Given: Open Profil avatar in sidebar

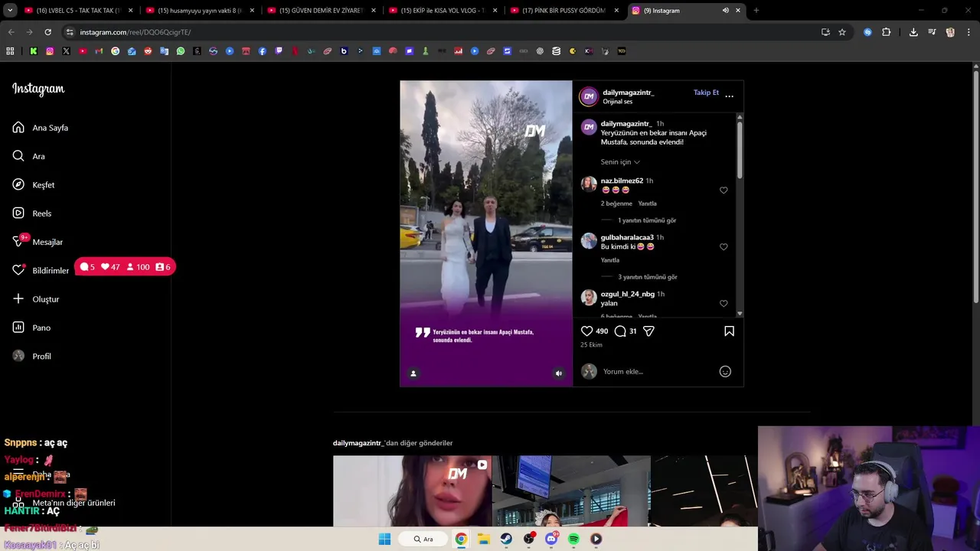Looking at the screenshot, I should click(18, 356).
